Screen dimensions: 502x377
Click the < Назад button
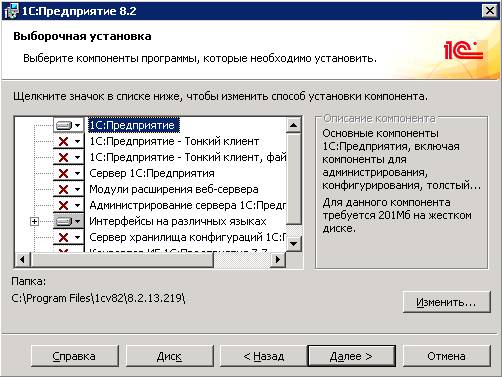pos(264,356)
